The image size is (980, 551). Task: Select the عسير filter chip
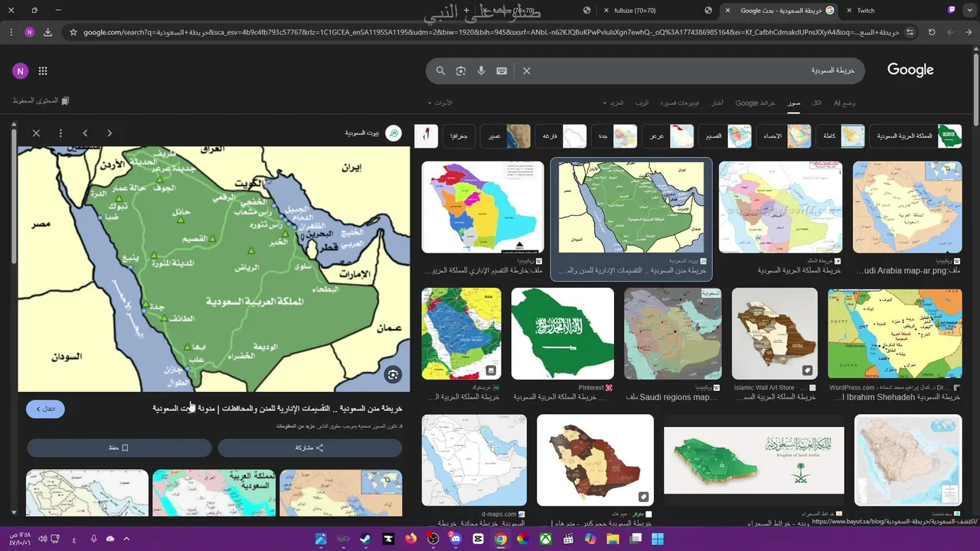click(x=505, y=135)
